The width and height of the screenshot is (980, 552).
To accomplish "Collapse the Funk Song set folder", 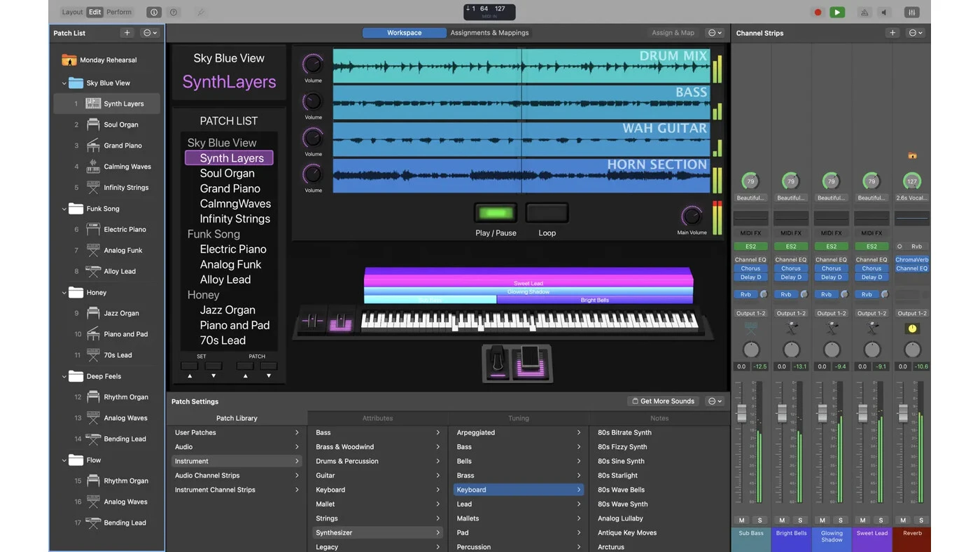I will pyautogui.click(x=64, y=209).
